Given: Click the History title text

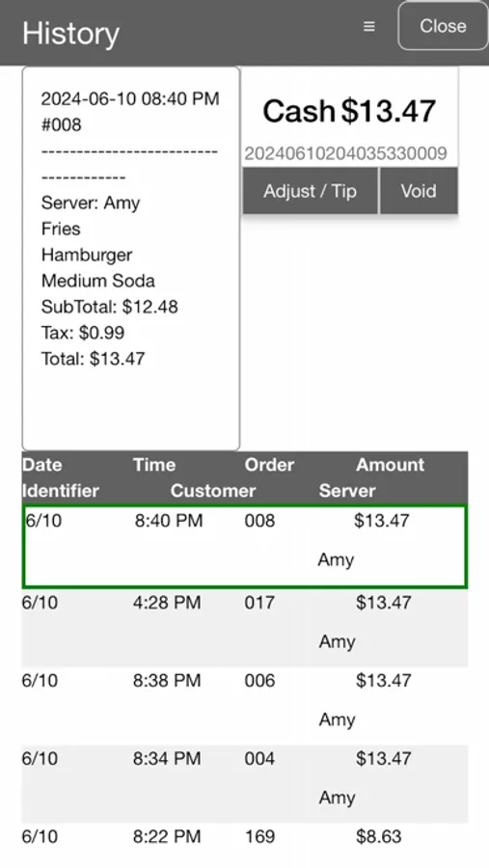Looking at the screenshot, I should [70, 33].
